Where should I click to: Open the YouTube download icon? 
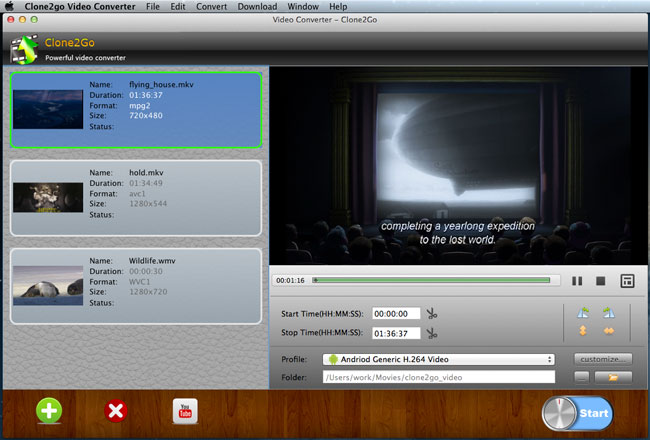185,411
